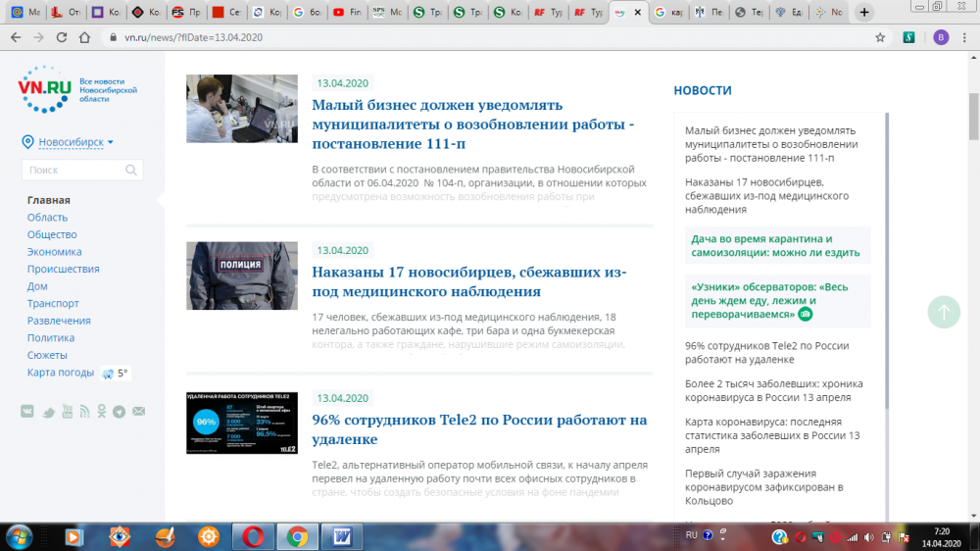
Task: Open sidebar link about dacha during quarantine
Action: (x=774, y=246)
